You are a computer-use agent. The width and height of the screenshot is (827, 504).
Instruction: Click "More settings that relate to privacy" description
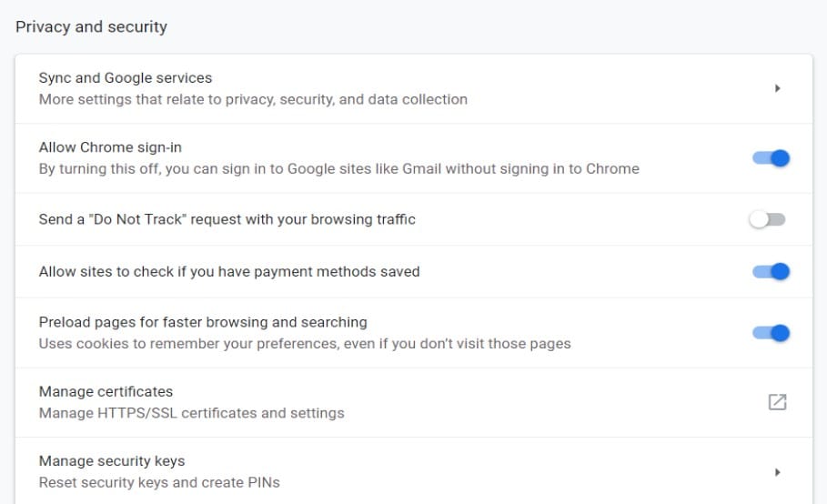click(253, 99)
